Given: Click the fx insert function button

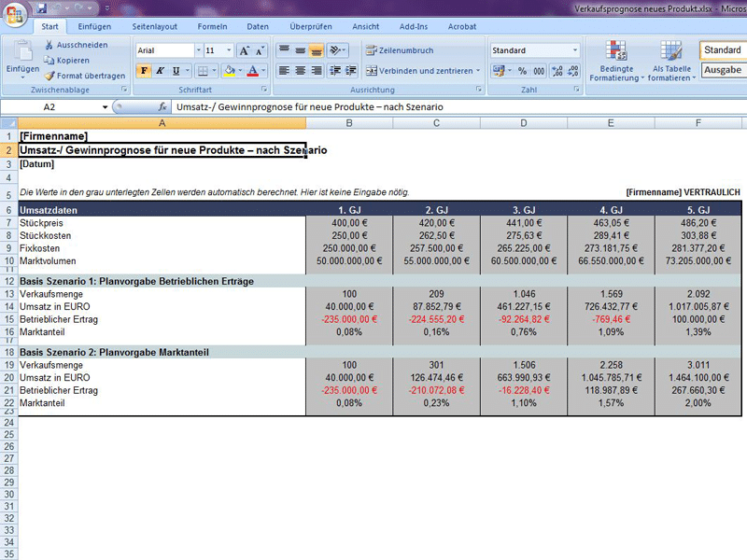Looking at the screenshot, I should coord(162,107).
